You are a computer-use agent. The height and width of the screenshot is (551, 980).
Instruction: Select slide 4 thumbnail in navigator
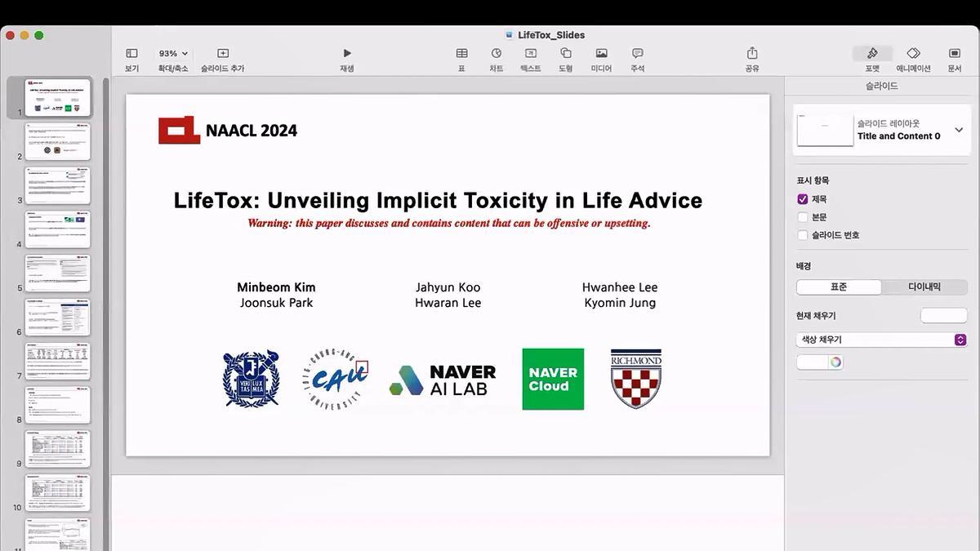[57, 229]
